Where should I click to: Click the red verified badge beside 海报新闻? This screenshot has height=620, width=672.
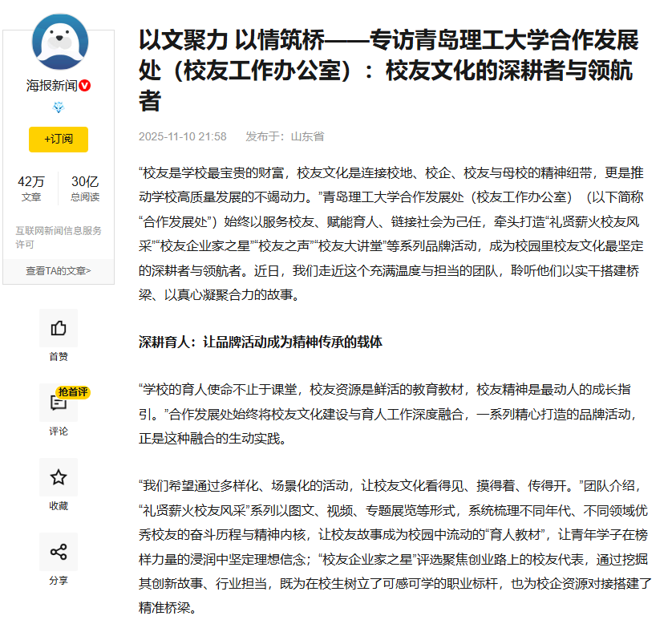pos(84,86)
